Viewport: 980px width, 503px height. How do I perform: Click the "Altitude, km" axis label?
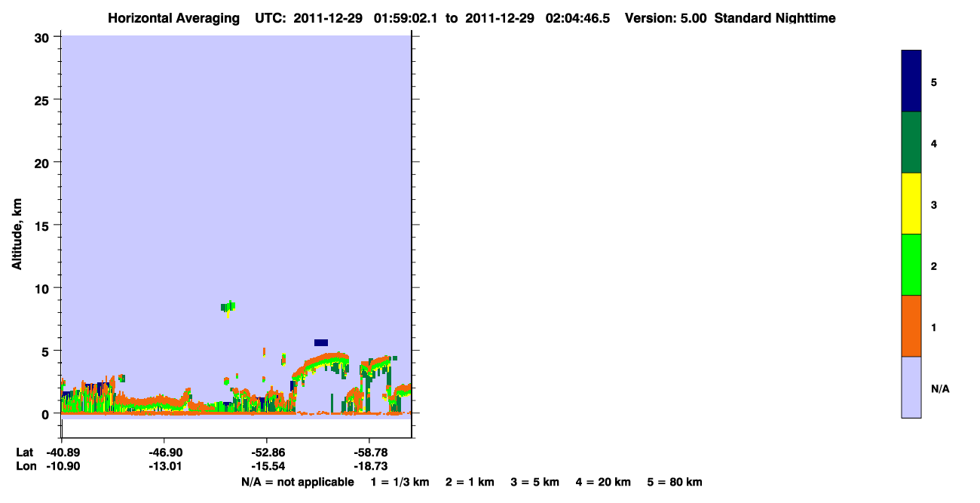[x=16, y=235]
